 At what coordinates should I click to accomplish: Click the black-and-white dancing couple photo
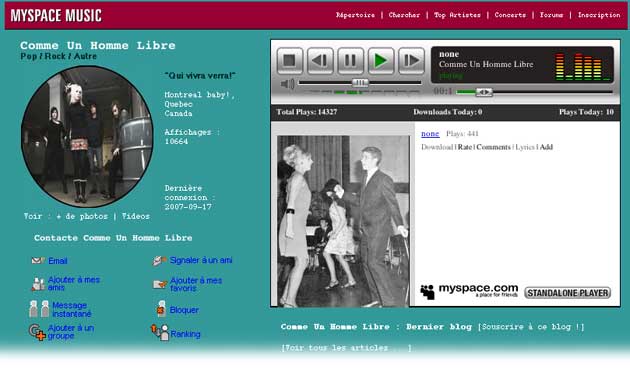(343, 221)
